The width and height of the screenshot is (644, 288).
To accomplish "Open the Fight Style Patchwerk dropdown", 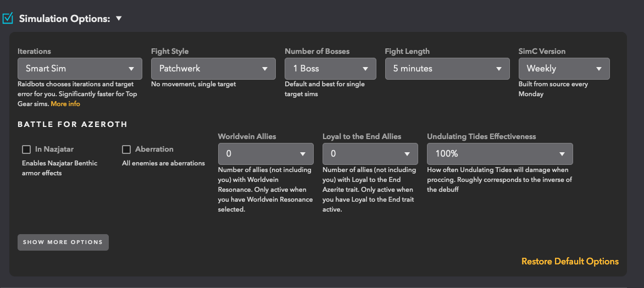I will 213,69.
